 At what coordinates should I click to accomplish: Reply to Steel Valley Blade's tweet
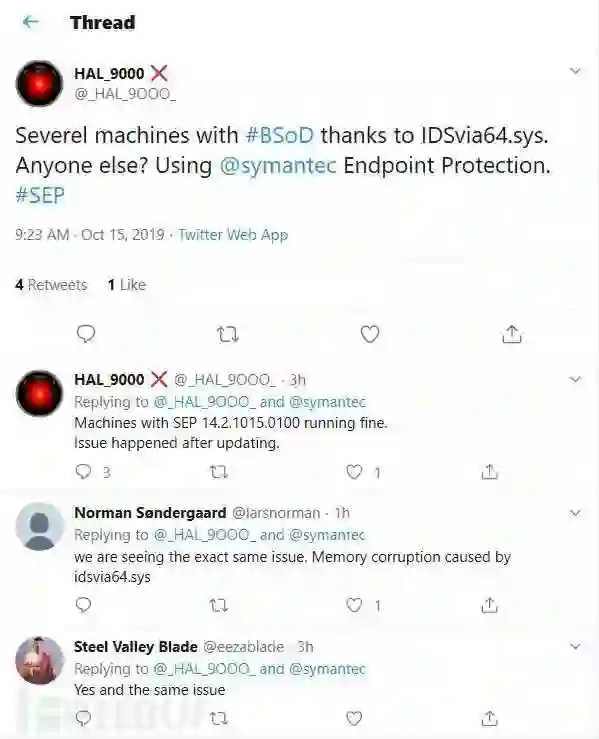coord(83,718)
